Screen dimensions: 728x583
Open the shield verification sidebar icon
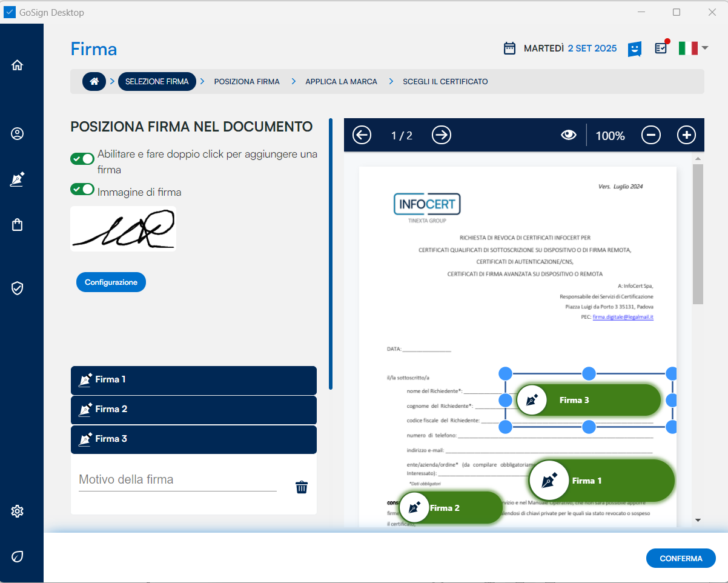tap(17, 288)
